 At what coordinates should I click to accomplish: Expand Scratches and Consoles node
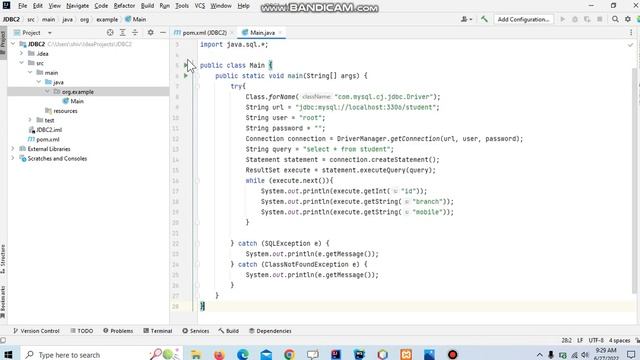point(13,158)
